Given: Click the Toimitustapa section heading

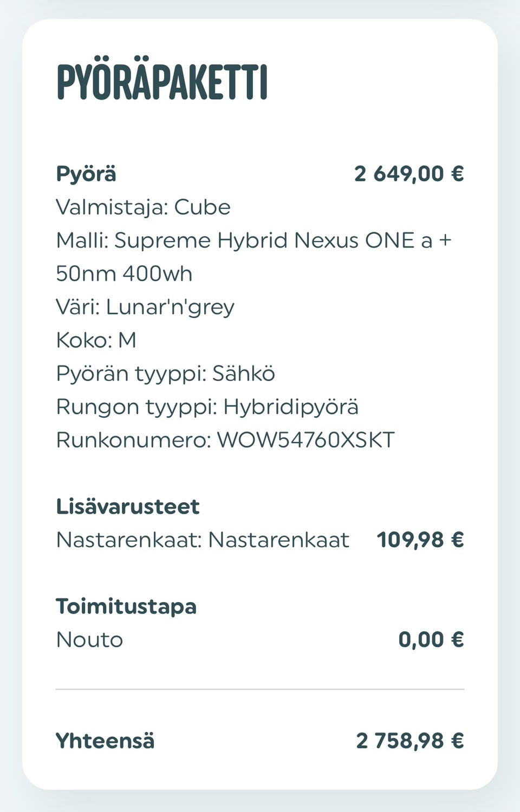Looking at the screenshot, I should [126, 606].
